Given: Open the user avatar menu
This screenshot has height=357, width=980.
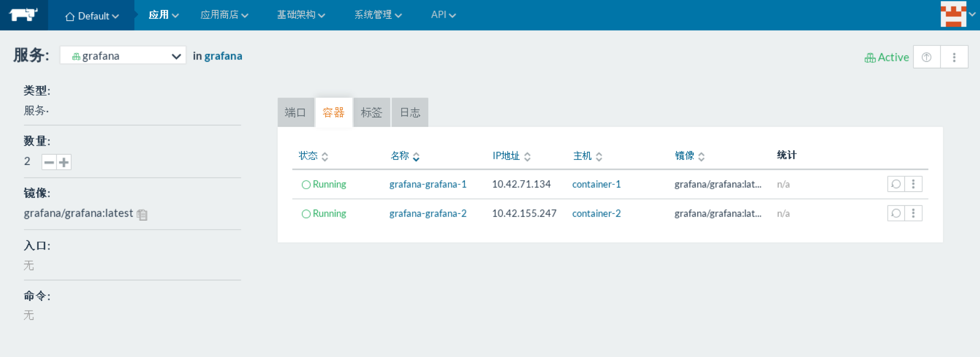Looking at the screenshot, I should coord(957,14).
